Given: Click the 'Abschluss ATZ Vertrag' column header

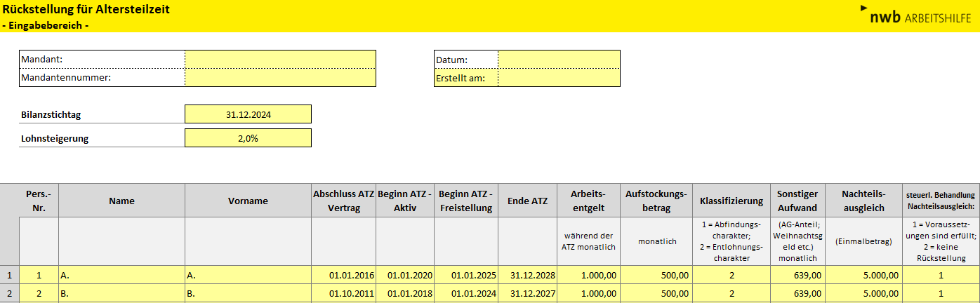Looking at the screenshot, I should pyautogui.click(x=343, y=201).
